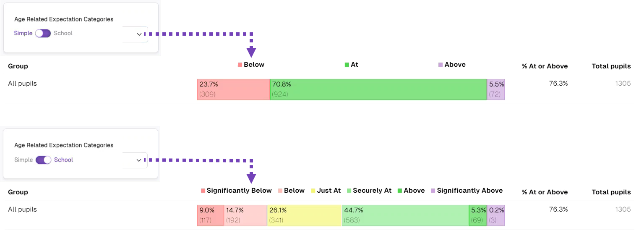The width and height of the screenshot is (644, 233).
Task: Toggle the upper Simple/School category switch
Action: [43, 34]
